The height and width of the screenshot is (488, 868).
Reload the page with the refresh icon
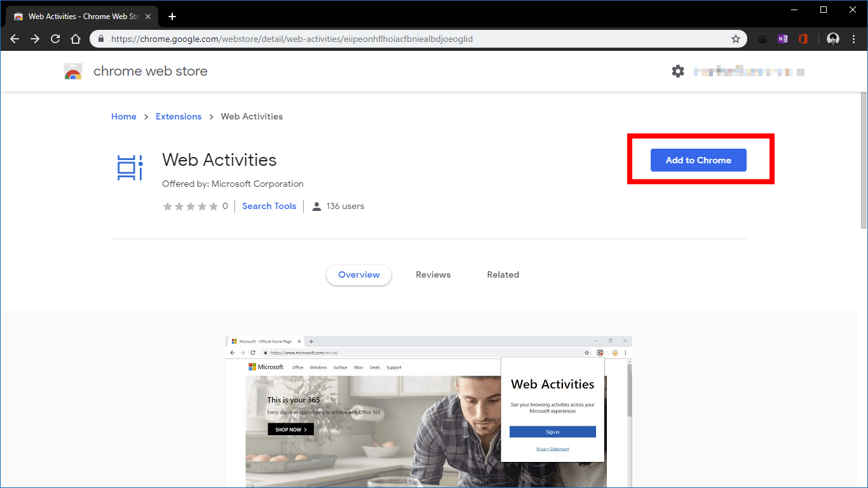55,39
